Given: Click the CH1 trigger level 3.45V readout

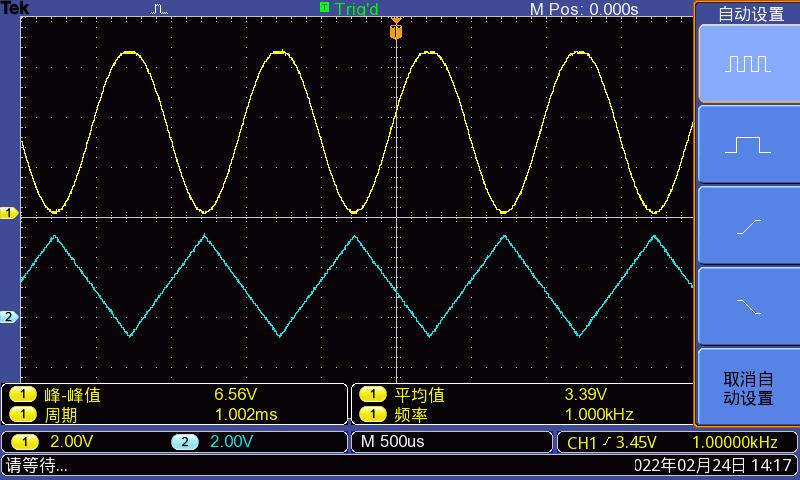Looking at the screenshot, I should [612, 442].
